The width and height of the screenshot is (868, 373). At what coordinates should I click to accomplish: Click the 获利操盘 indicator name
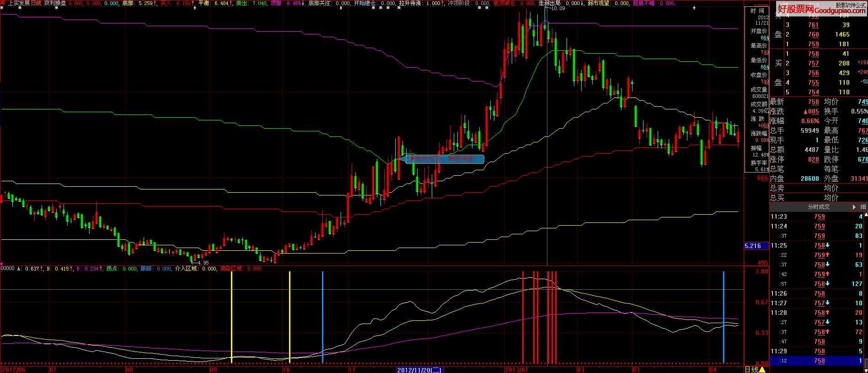55,3
